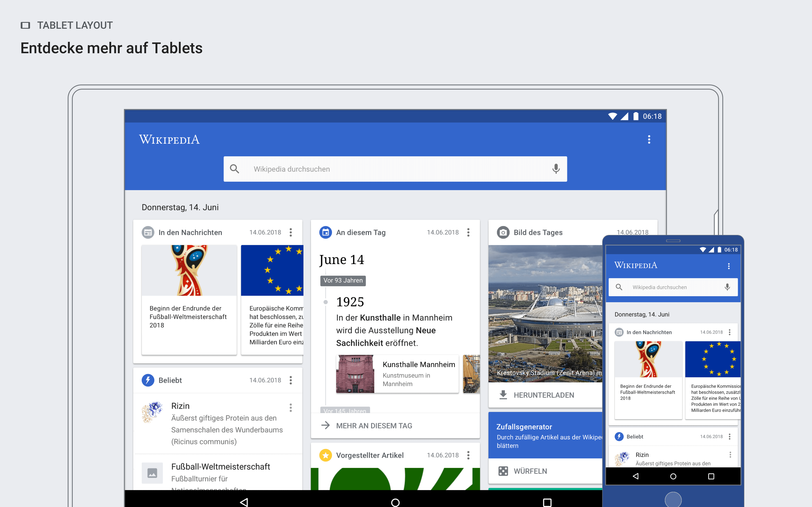Viewport: 812px width, 507px height.
Task: Open the An diesem Tag card options
Action: (468, 232)
